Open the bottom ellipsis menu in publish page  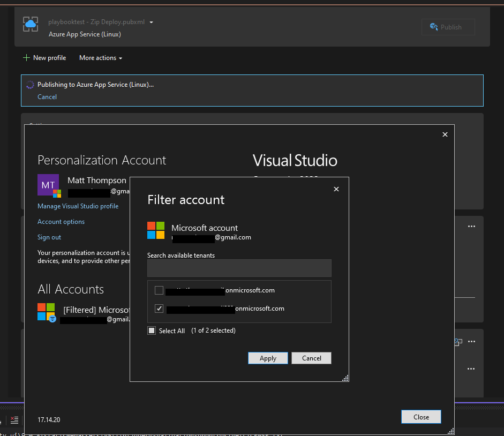(471, 369)
